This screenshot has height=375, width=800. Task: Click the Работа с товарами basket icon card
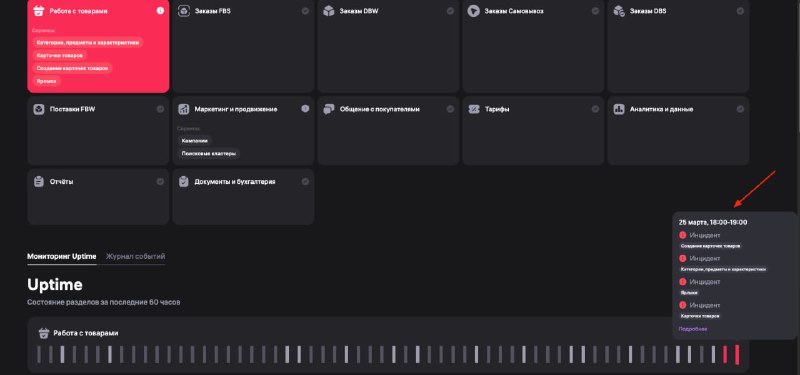click(39, 11)
